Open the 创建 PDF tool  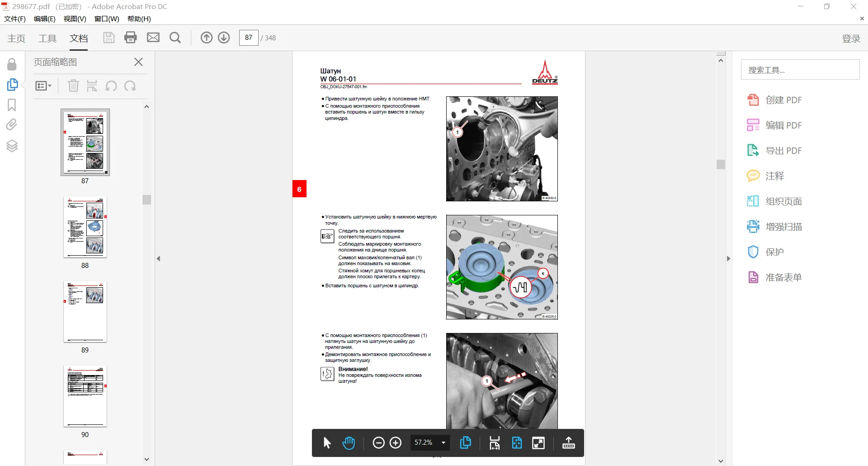pos(774,100)
